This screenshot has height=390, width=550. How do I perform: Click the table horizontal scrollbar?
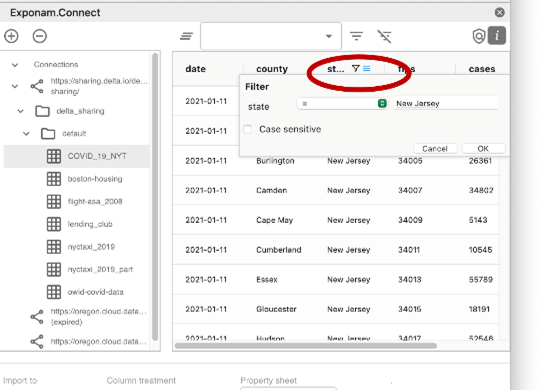coord(306,345)
